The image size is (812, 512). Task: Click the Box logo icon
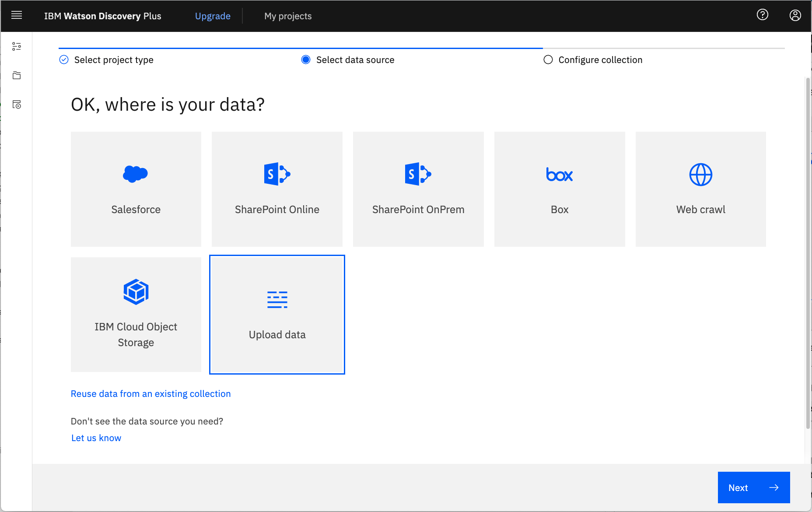[x=560, y=175]
